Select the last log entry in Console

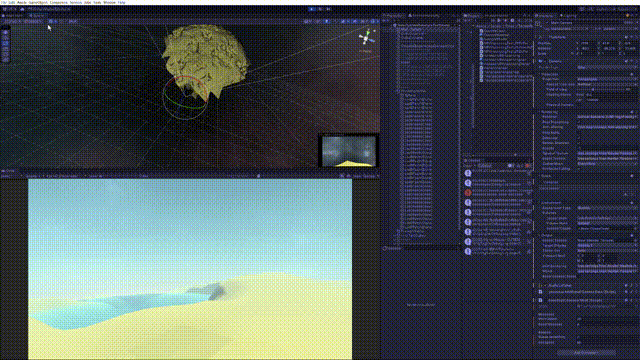point(498,251)
